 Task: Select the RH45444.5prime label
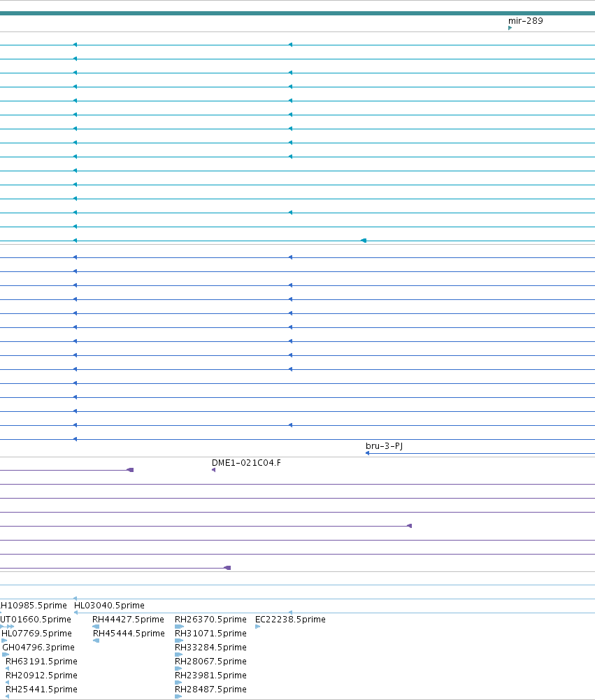coord(129,633)
